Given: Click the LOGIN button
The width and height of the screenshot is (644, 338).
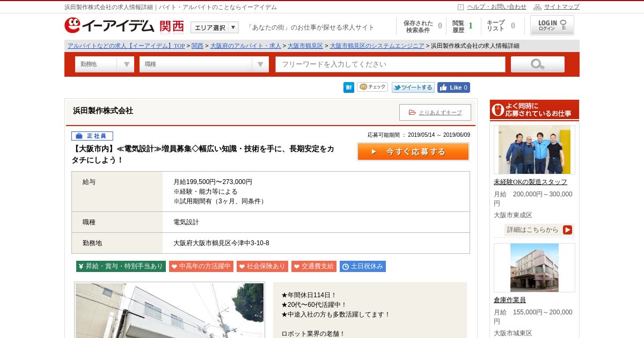Looking at the screenshot, I should 552,25.
